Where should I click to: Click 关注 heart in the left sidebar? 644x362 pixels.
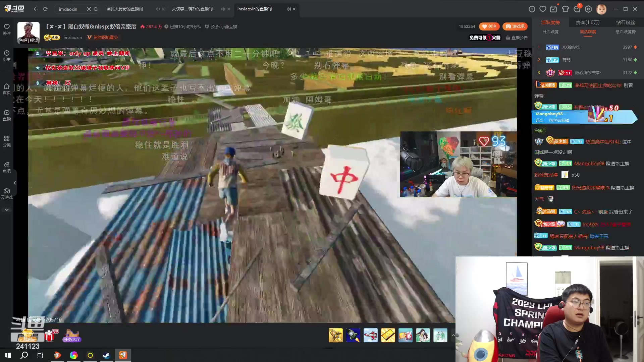7,29
